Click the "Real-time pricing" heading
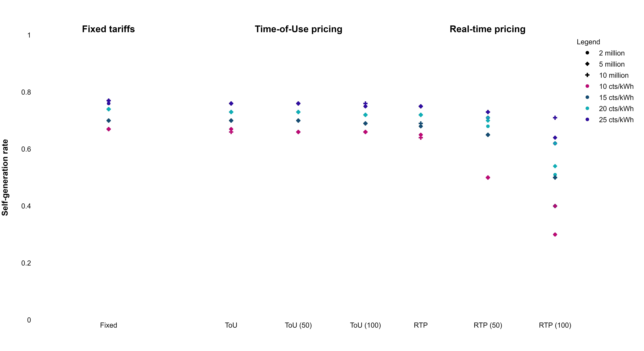 click(x=487, y=29)
